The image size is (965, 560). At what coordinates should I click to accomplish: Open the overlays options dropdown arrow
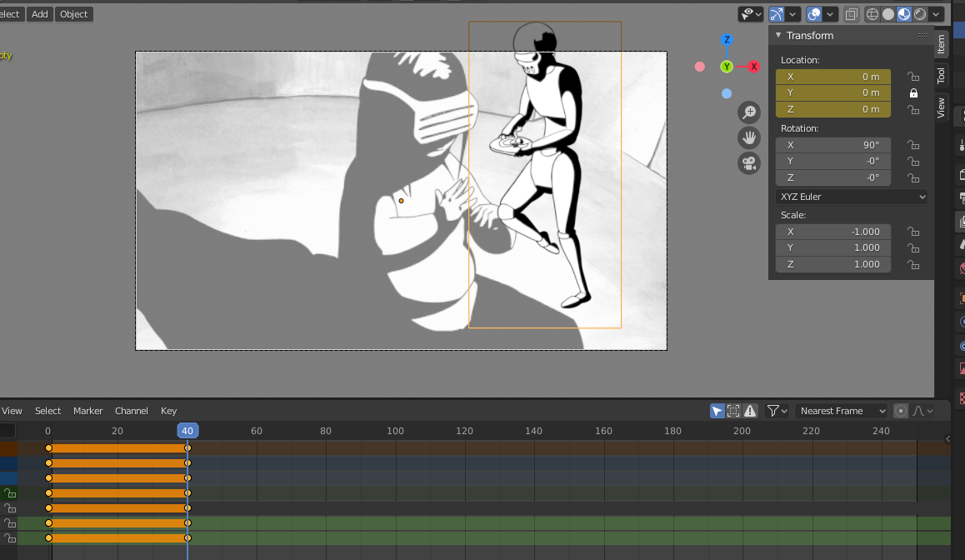830,14
